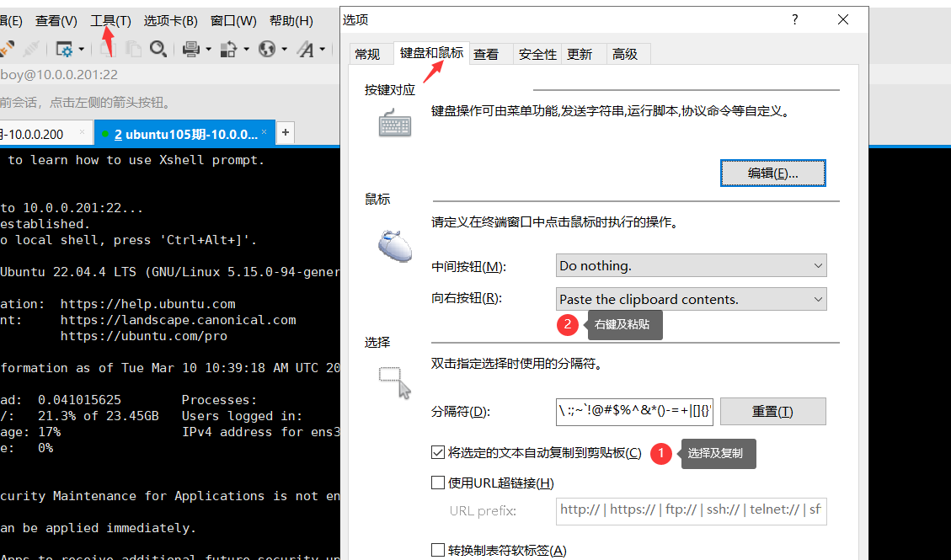Click '21.3% of 23.45GB' in terminal
Screen dimensions: 951x560
tap(99, 416)
